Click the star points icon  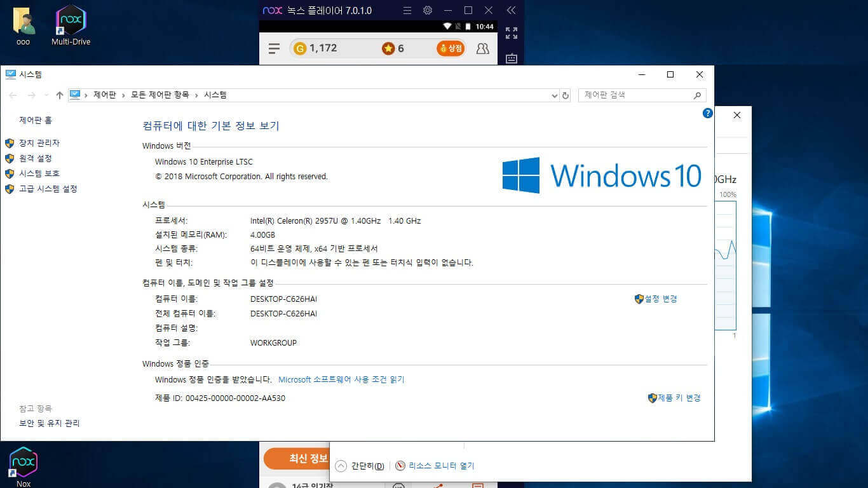388,48
